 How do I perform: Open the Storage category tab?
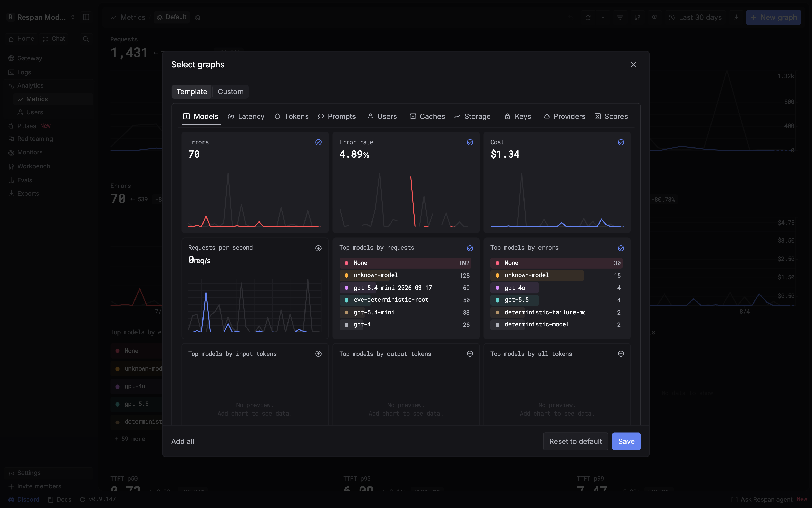(x=472, y=116)
